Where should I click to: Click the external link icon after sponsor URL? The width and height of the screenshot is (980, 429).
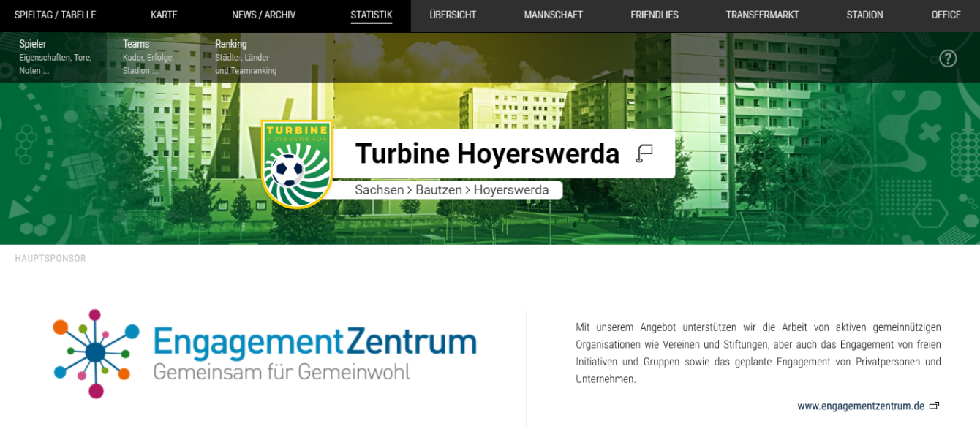(x=934, y=406)
